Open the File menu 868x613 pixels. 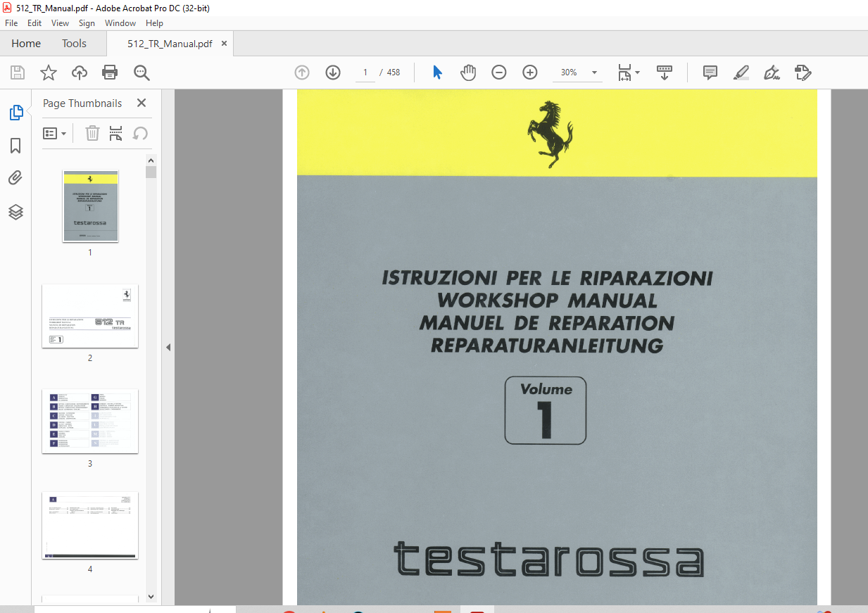(11, 23)
